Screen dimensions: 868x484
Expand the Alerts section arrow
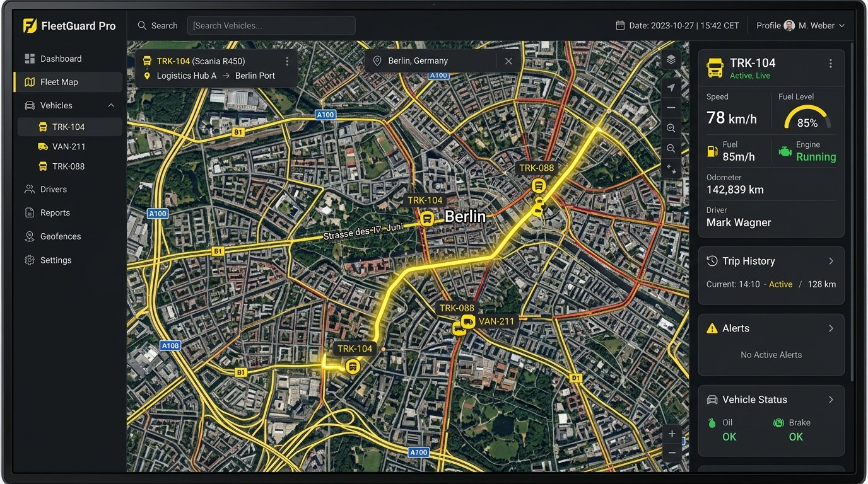[831, 328]
